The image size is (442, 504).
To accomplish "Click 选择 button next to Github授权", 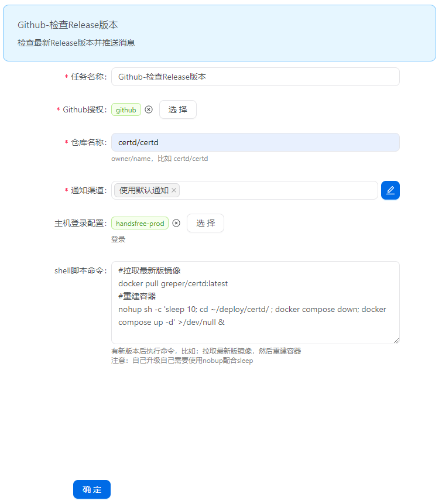I will point(177,109).
